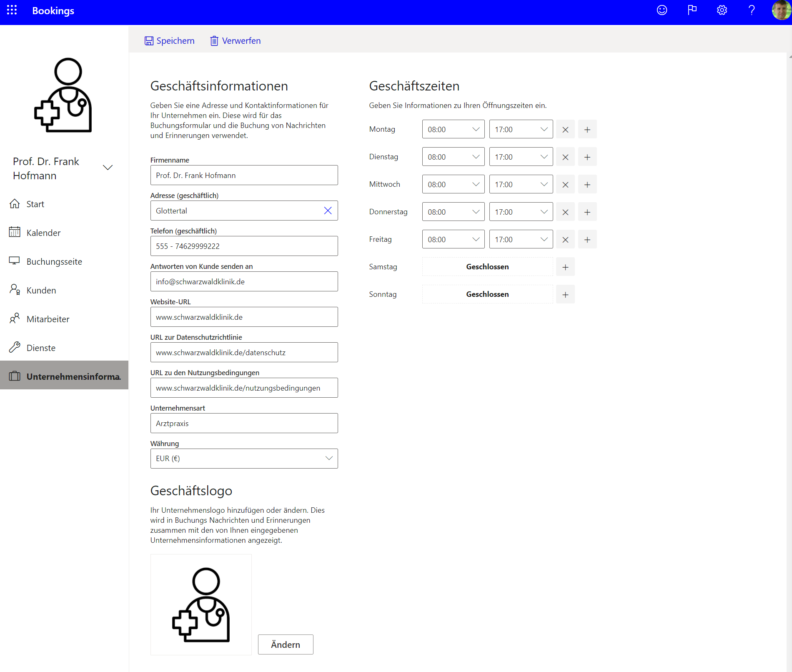Open the help question mark icon

coord(751,10)
